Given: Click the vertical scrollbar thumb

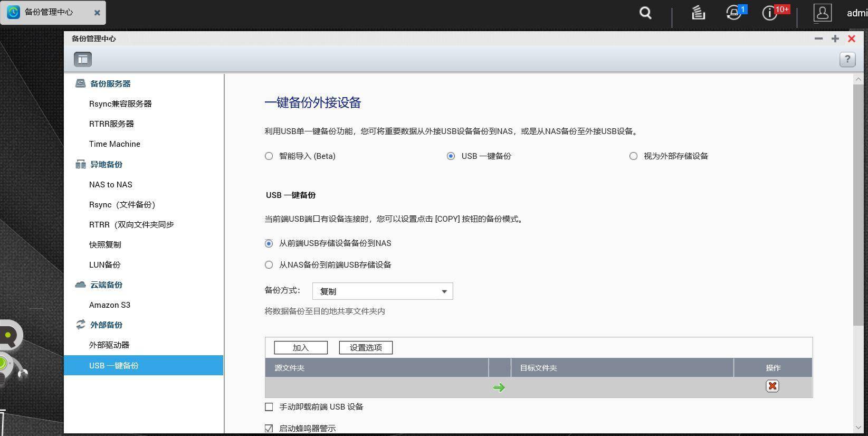Looking at the screenshot, I should (858, 205).
